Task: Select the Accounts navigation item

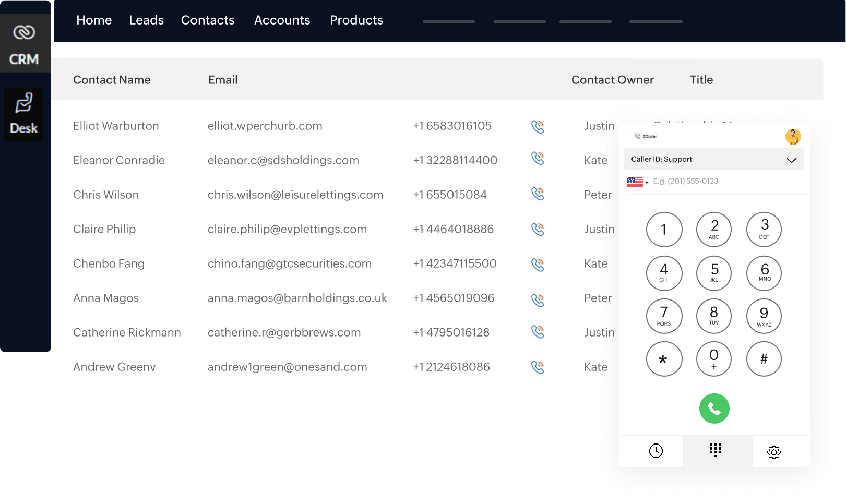Action: (282, 20)
